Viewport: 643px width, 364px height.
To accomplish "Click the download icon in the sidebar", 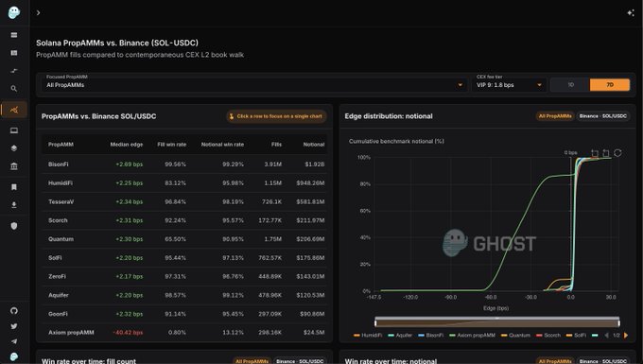I will coord(14,204).
